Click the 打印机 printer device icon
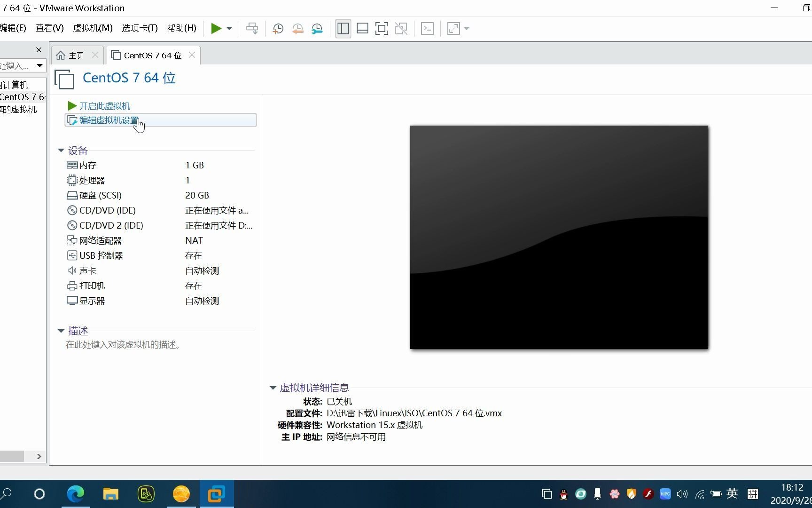The image size is (812, 508). [x=72, y=286]
